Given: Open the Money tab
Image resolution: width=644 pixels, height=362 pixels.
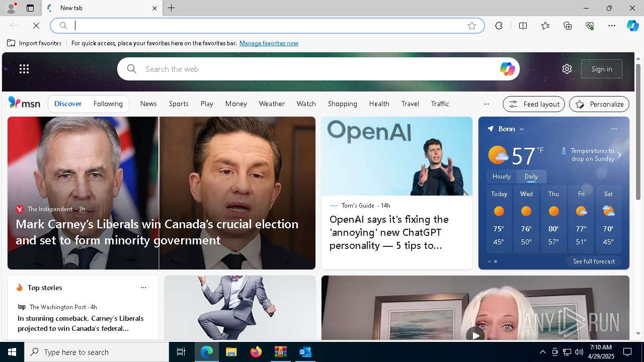Looking at the screenshot, I should pos(236,104).
